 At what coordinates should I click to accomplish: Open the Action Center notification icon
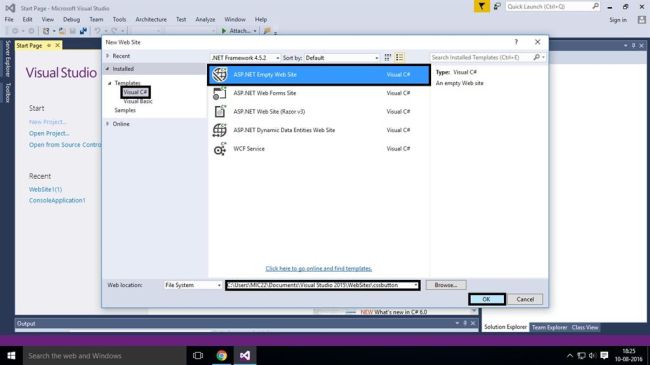(x=604, y=355)
